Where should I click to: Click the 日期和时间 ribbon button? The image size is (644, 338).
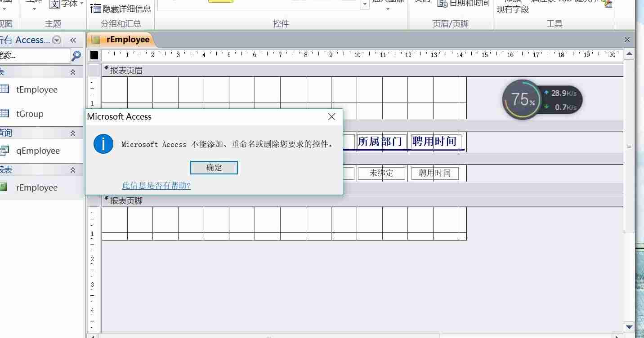(463, 4)
